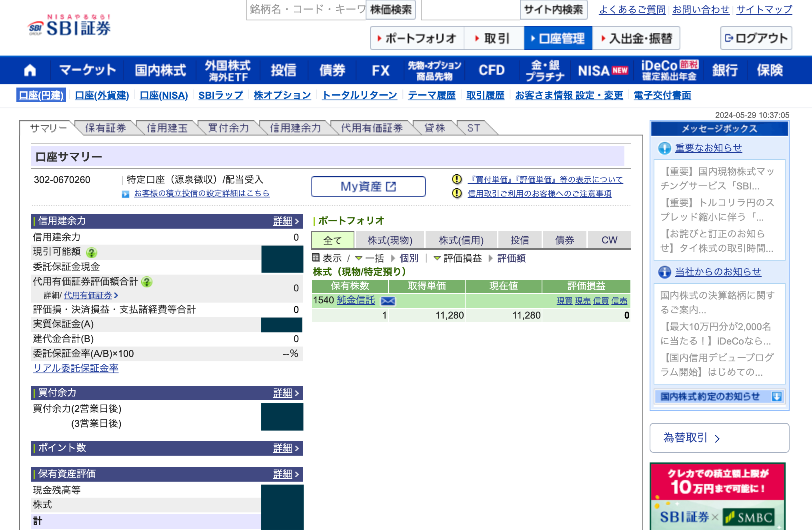
Task: Select 株式(現物) portfolio tab
Action: pos(390,240)
